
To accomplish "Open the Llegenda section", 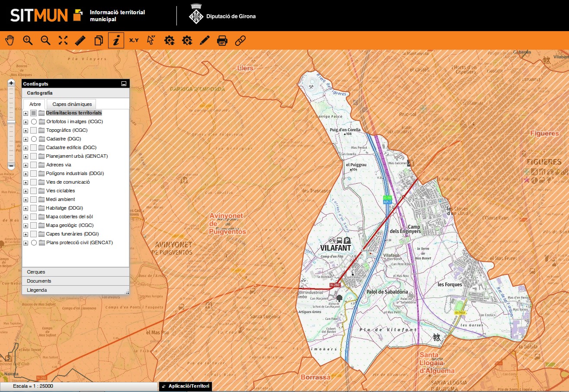I will coord(76,290).
